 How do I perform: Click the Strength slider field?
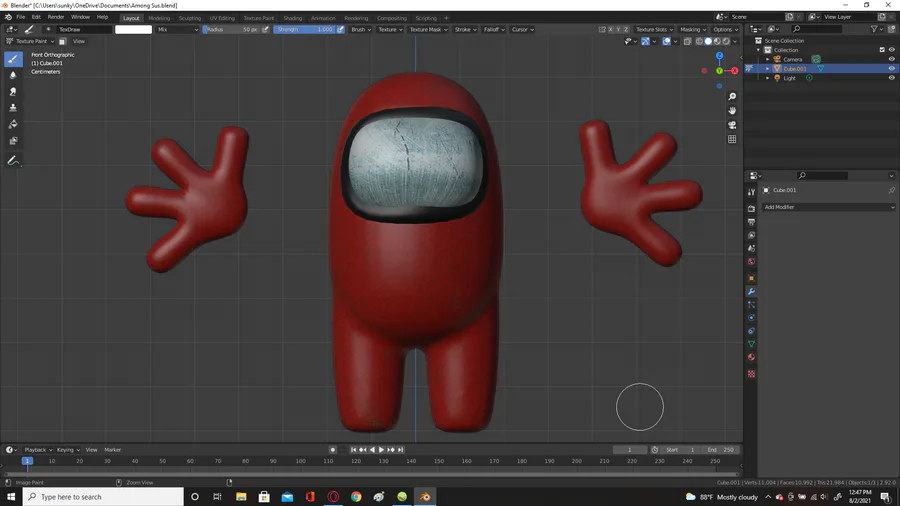tap(305, 29)
